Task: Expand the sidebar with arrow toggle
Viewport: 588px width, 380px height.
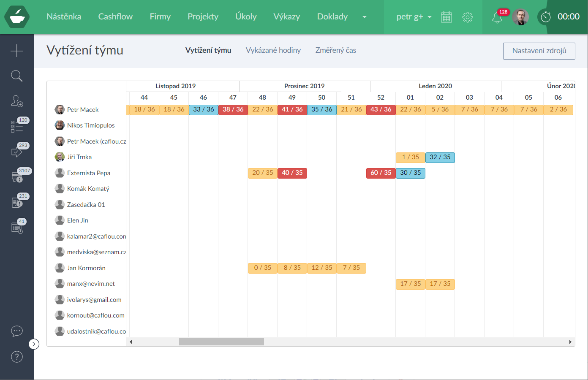Action: (34, 344)
